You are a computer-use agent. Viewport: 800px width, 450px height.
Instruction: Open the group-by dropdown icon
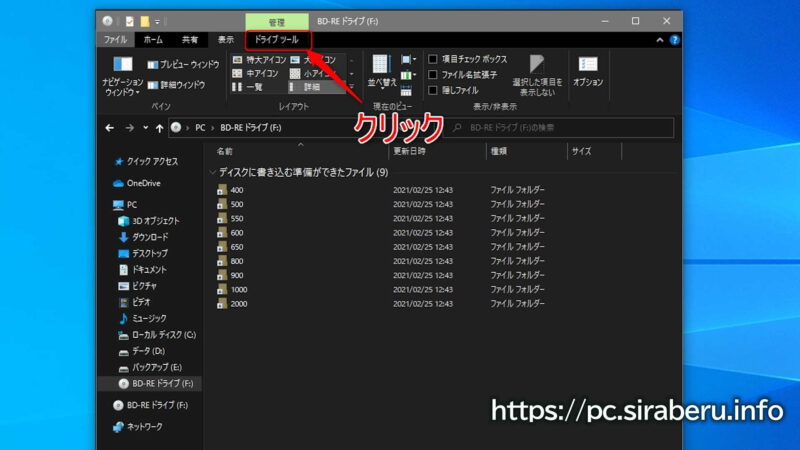click(408, 60)
